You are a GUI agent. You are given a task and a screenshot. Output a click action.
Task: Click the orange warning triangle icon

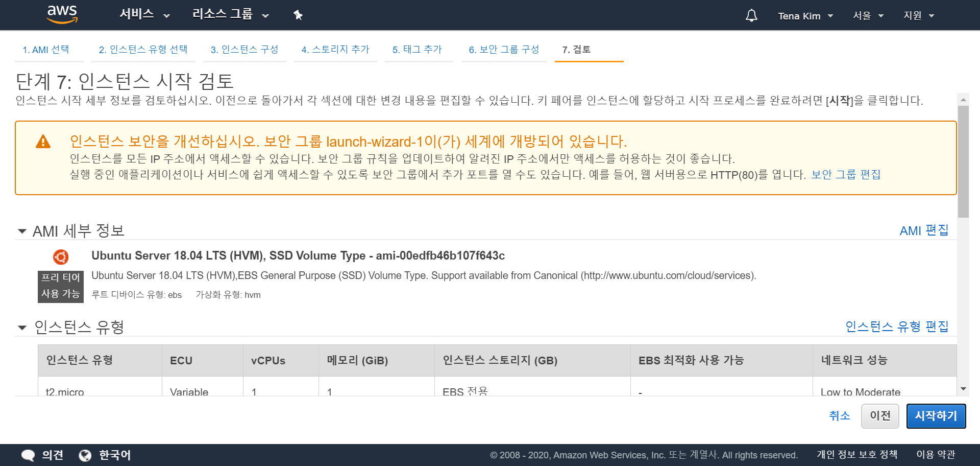click(43, 142)
